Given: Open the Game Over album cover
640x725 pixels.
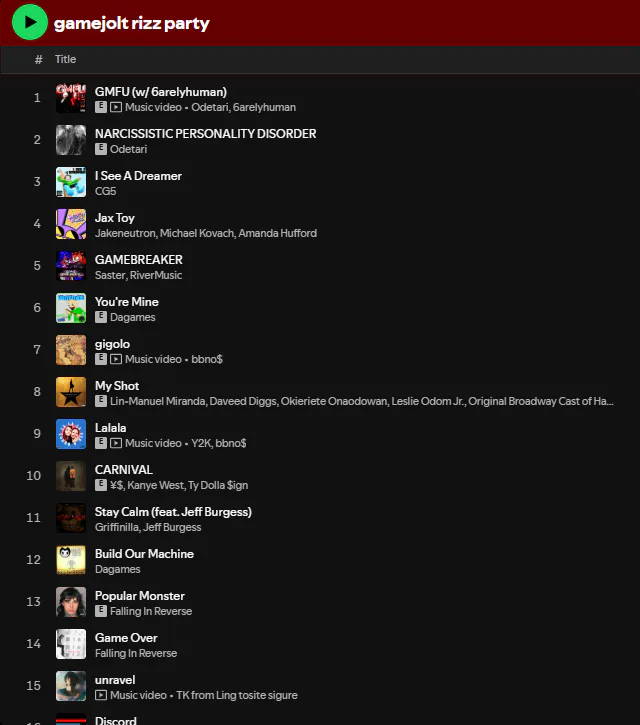Looking at the screenshot, I should coord(71,644).
